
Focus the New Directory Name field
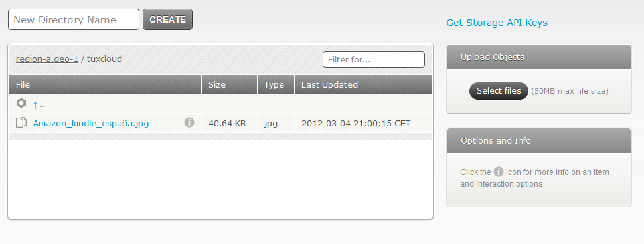click(x=74, y=19)
